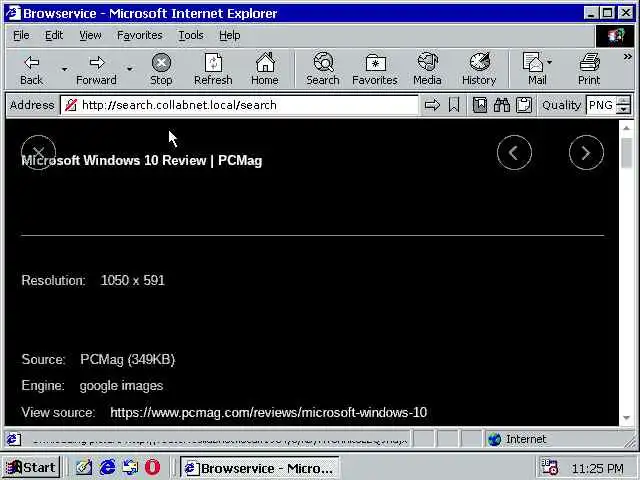Show the History pane
Screen dimensions: 640x480
[479, 69]
